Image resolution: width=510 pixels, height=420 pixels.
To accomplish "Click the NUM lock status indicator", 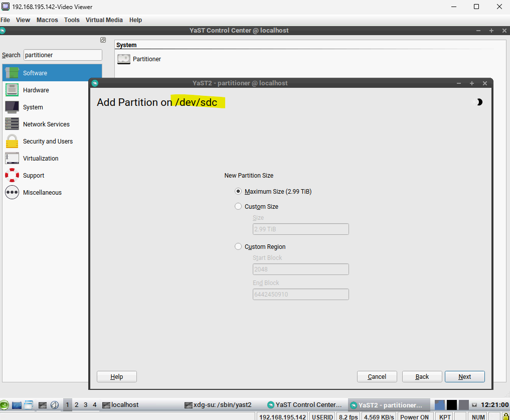I will pos(478,417).
